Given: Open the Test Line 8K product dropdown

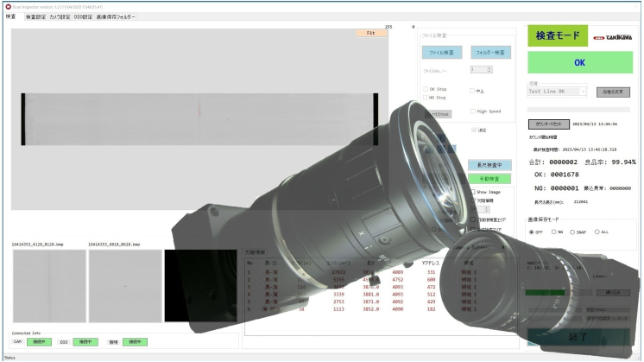Looking at the screenshot, I should 557,92.
